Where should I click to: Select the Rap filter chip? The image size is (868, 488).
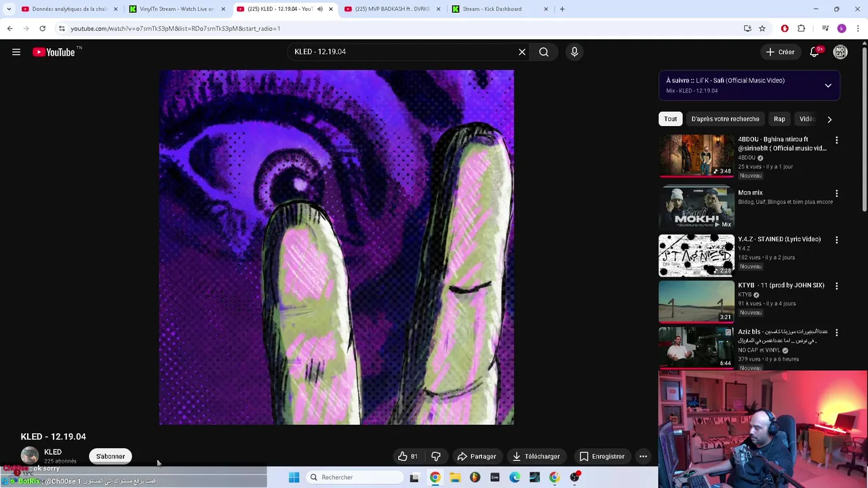pos(779,119)
